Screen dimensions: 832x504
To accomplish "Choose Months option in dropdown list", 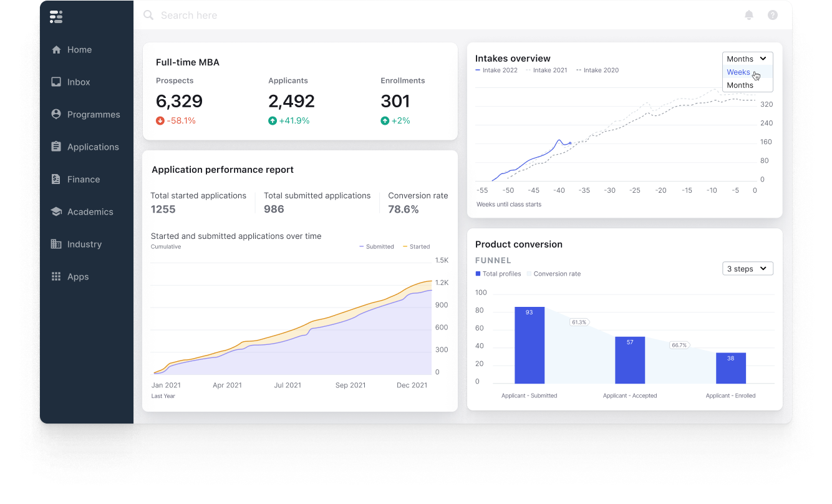I will point(740,85).
